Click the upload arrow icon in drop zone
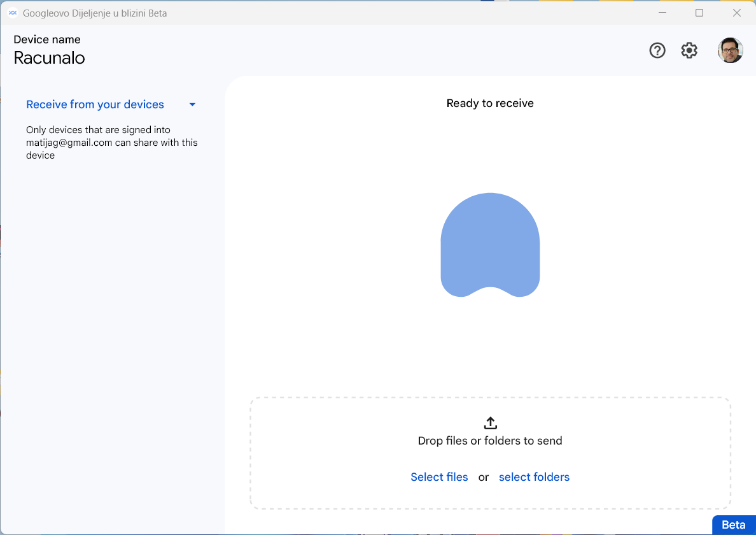 pyautogui.click(x=490, y=423)
